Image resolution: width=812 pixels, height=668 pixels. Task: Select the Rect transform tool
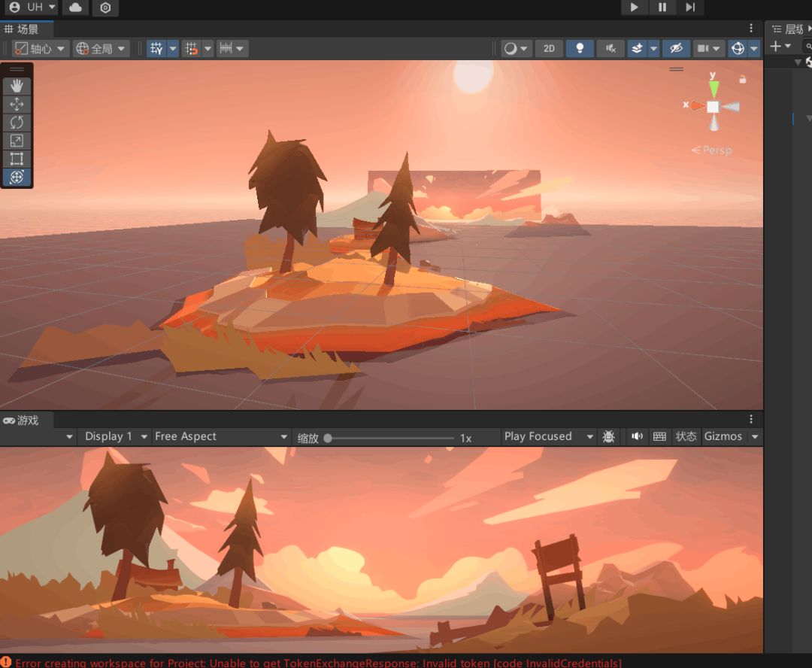(x=17, y=159)
